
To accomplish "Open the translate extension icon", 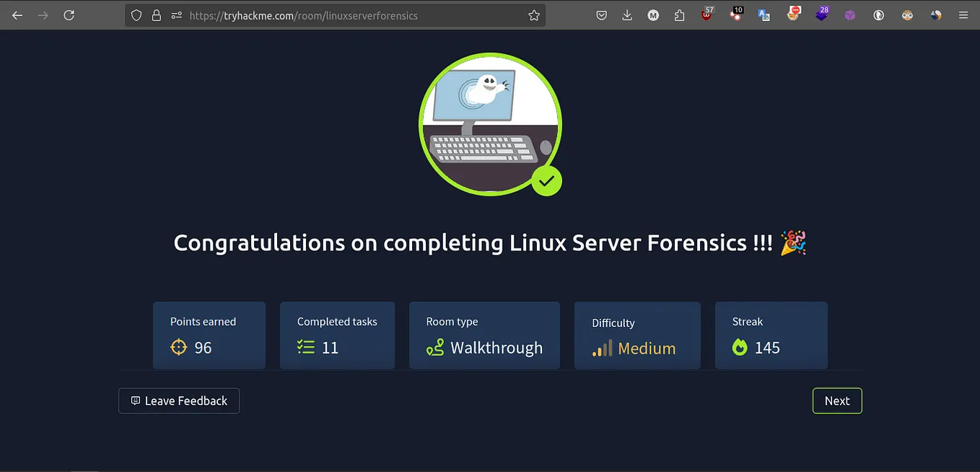I will point(764,14).
